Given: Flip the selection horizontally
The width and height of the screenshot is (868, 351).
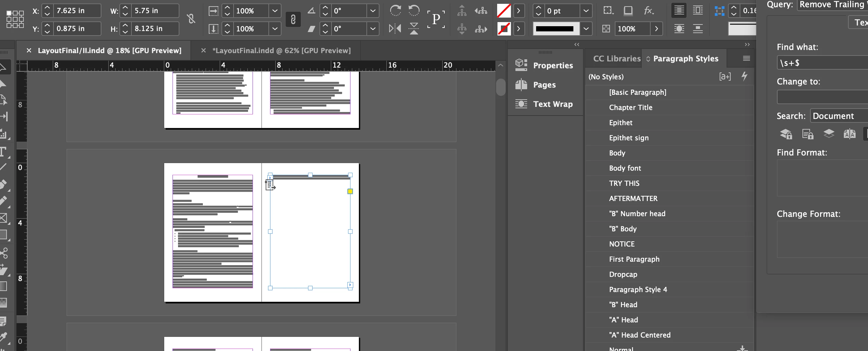Looking at the screenshot, I should (x=395, y=29).
